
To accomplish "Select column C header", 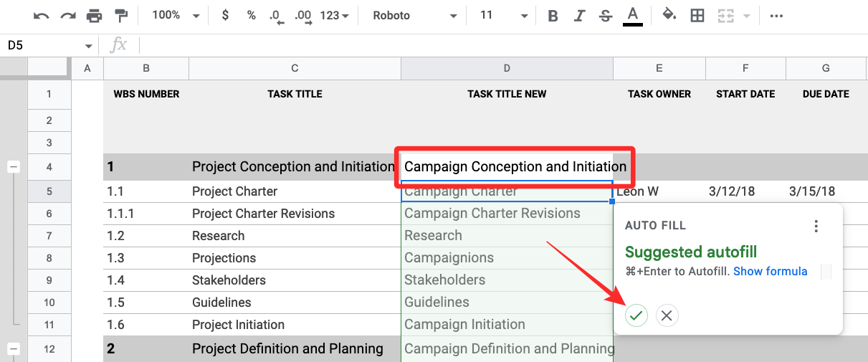I will (x=295, y=68).
